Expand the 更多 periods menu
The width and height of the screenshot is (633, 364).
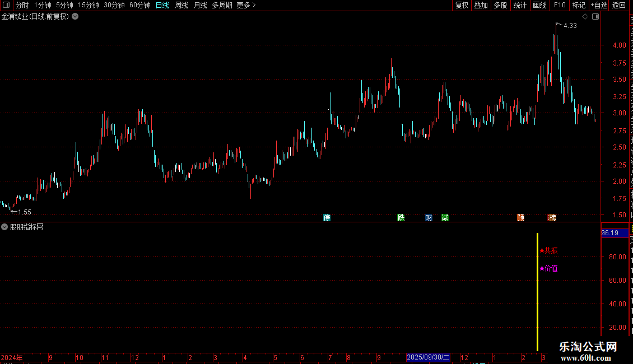246,5
